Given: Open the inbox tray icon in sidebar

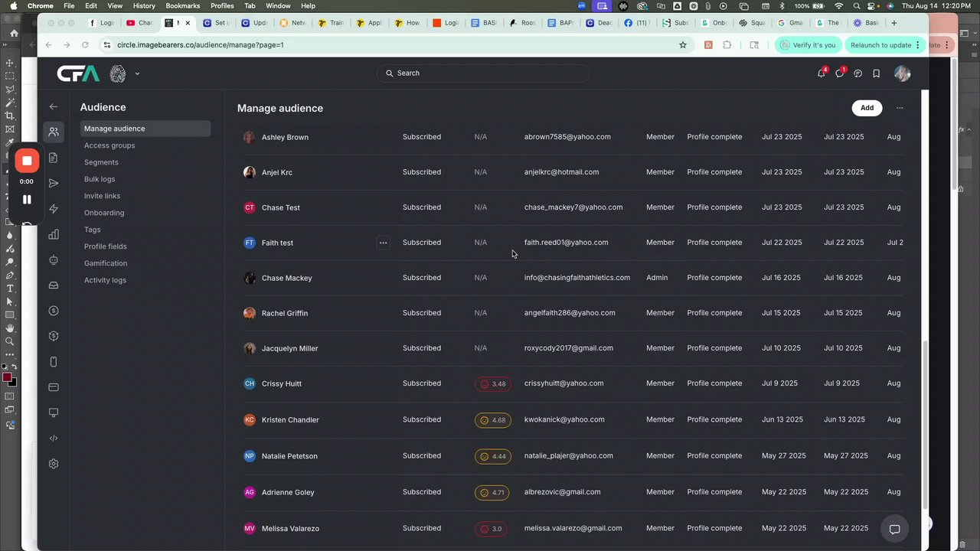Looking at the screenshot, I should tap(54, 285).
